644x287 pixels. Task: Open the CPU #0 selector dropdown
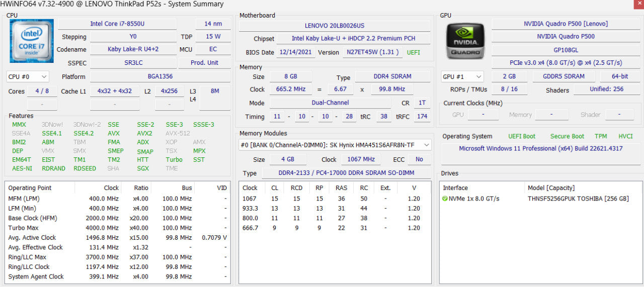coord(28,77)
